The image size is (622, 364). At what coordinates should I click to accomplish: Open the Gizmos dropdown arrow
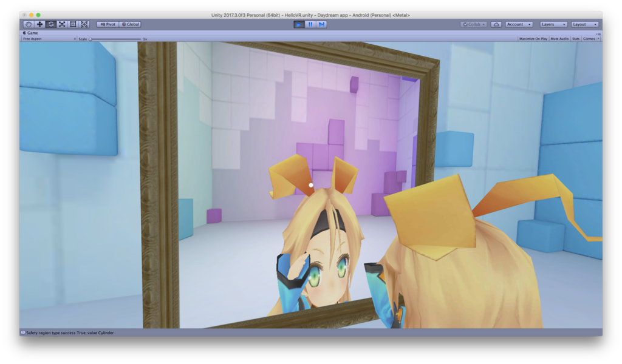(598, 39)
